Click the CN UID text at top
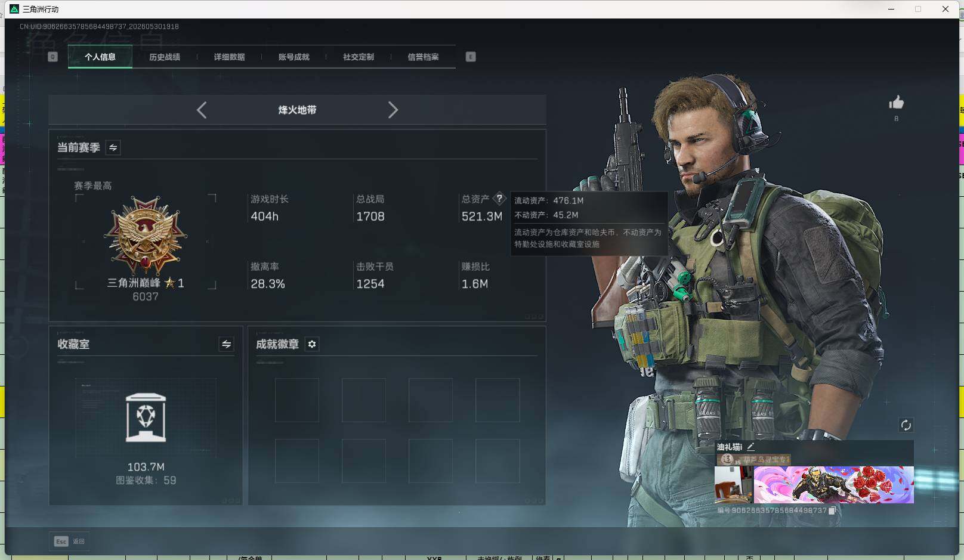The image size is (964, 560). point(99,26)
